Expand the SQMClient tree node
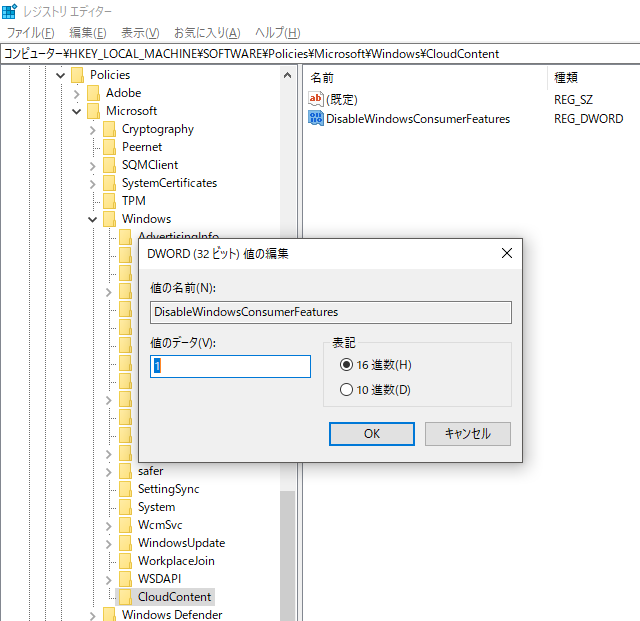 tap(93, 166)
